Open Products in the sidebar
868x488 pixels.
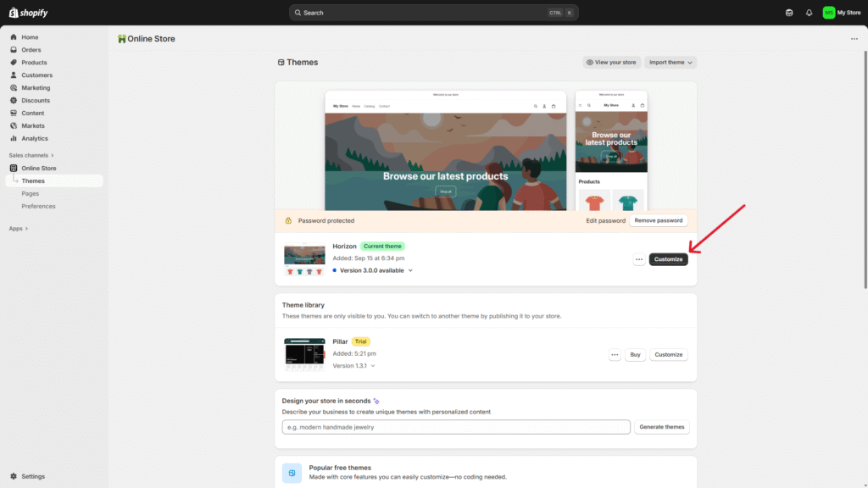coord(34,63)
